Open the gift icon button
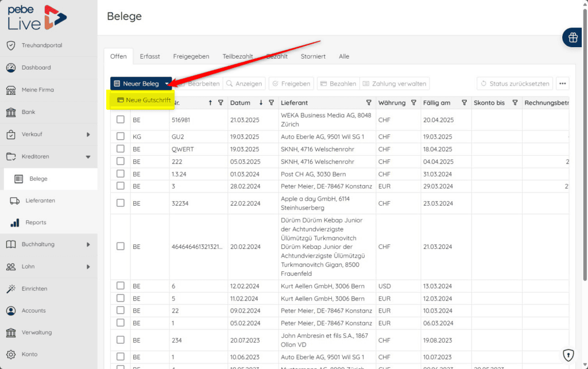The height and width of the screenshot is (369, 588). pos(572,37)
